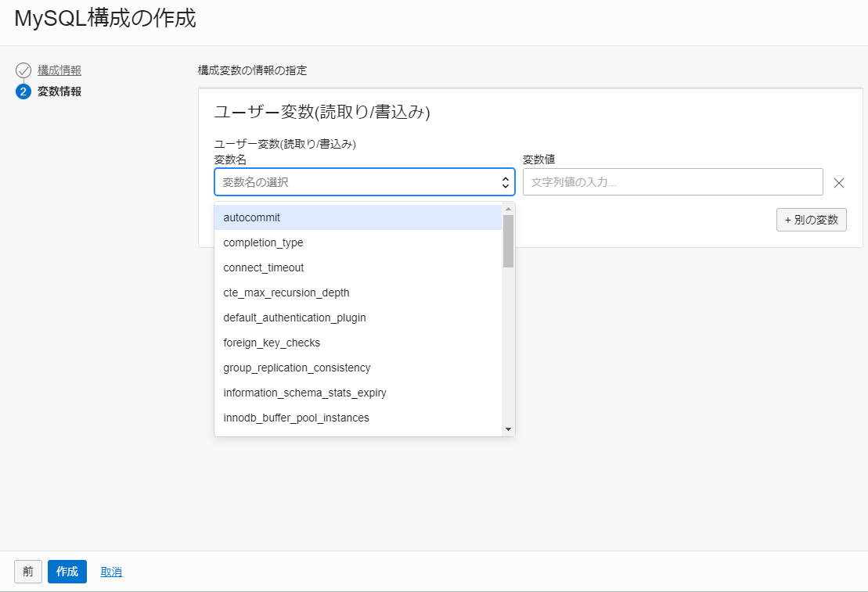
Task: Click dropdown list scroll down arrow
Action: coord(508,429)
